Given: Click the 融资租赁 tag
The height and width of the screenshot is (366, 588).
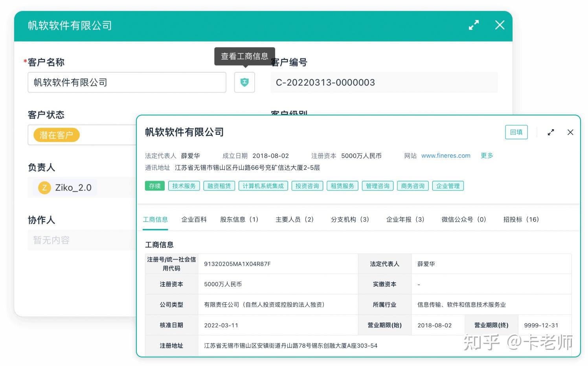Looking at the screenshot, I should pos(219,186).
